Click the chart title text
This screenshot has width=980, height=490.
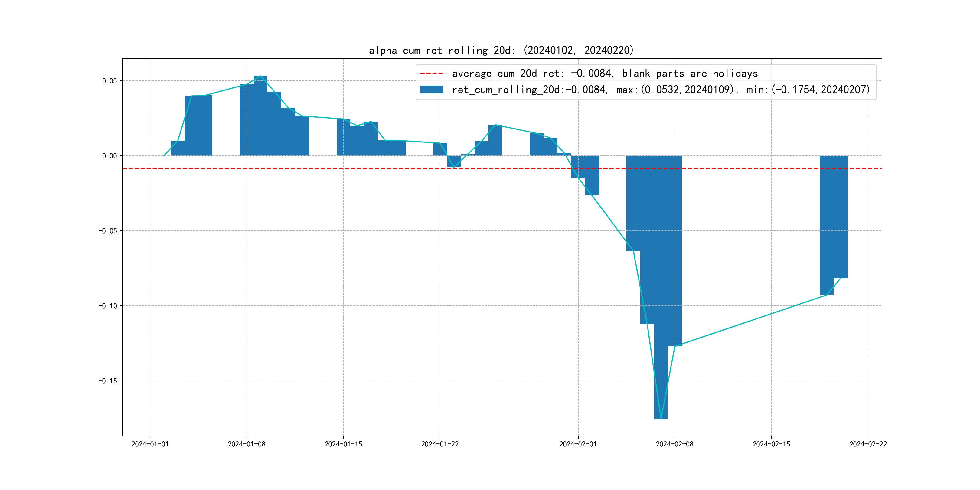[501, 50]
